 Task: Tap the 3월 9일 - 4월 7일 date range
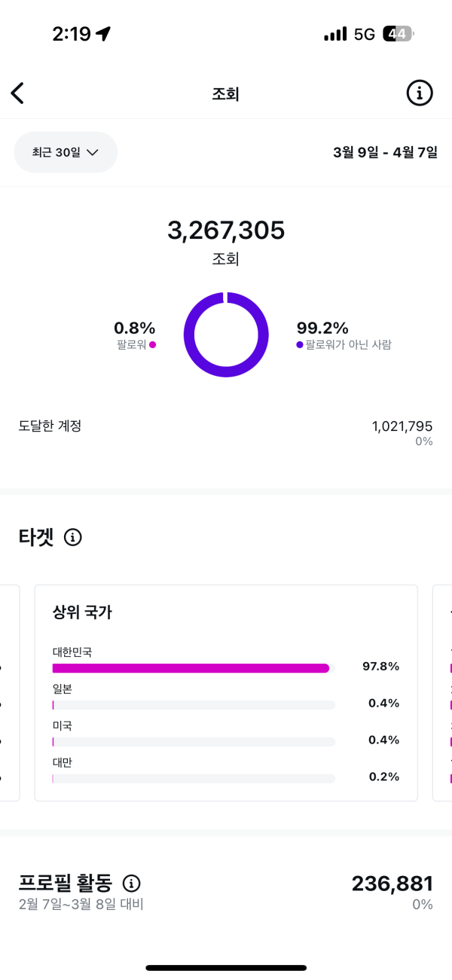tap(385, 152)
